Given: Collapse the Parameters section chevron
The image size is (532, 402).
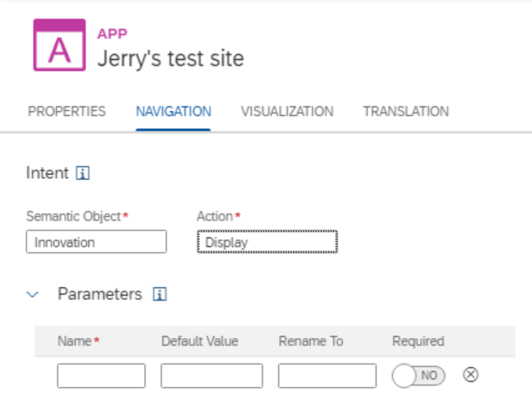Looking at the screenshot, I should (x=32, y=294).
